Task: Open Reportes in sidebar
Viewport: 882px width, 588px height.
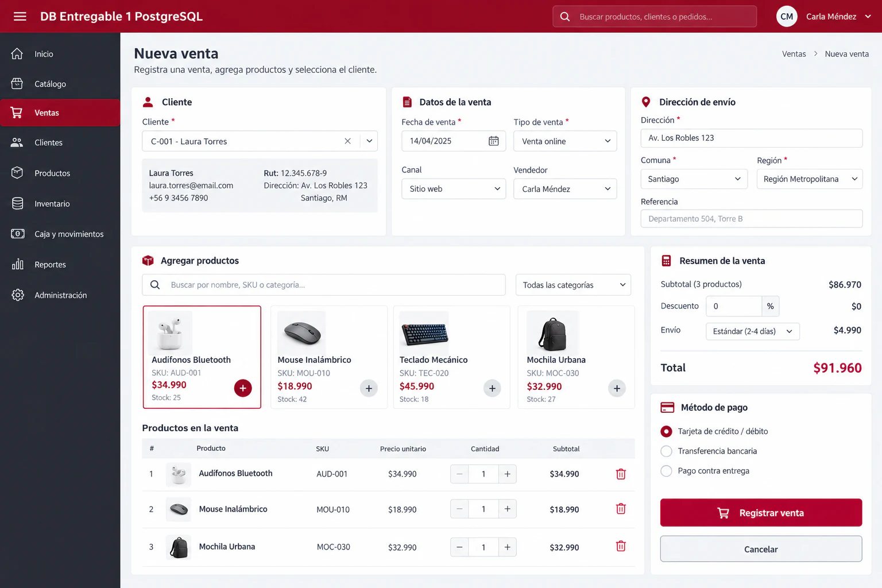Action: tap(60, 265)
